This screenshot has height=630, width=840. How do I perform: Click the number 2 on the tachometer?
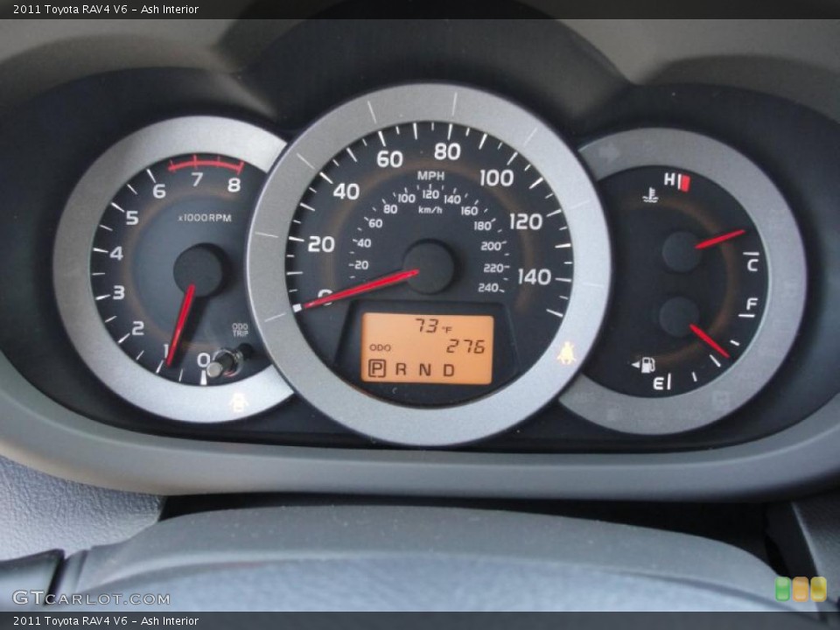(137, 328)
